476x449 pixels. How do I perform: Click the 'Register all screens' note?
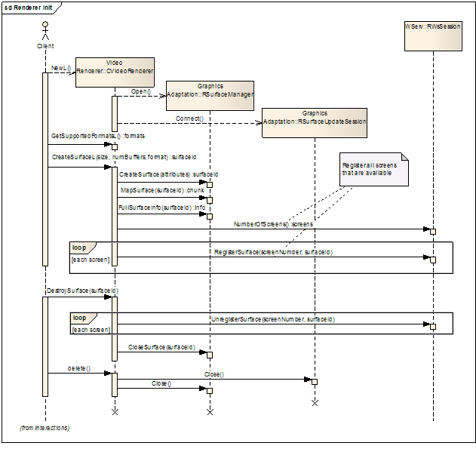click(x=373, y=169)
